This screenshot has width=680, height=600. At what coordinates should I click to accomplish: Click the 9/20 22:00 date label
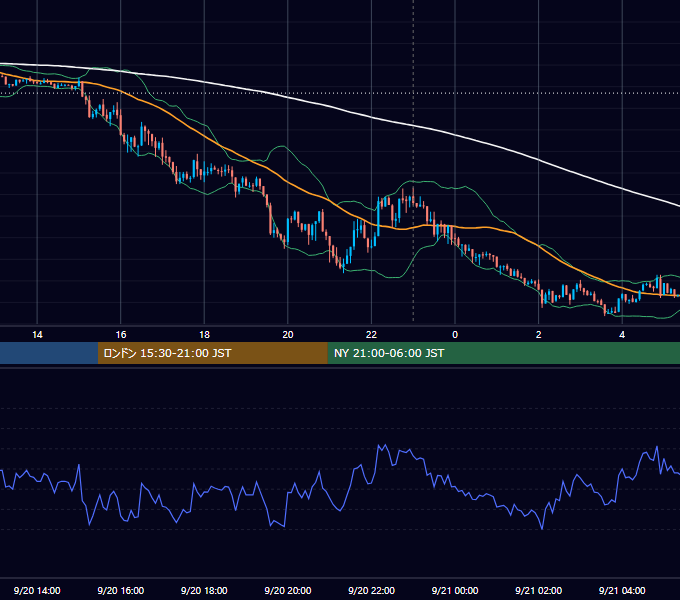372,590
